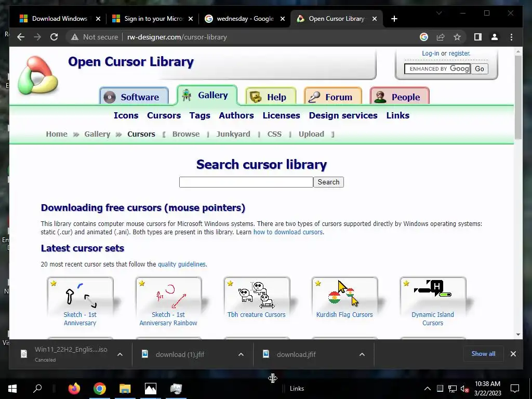
Task: Open the Chrome three-dot menu
Action: click(x=511, y=37)
